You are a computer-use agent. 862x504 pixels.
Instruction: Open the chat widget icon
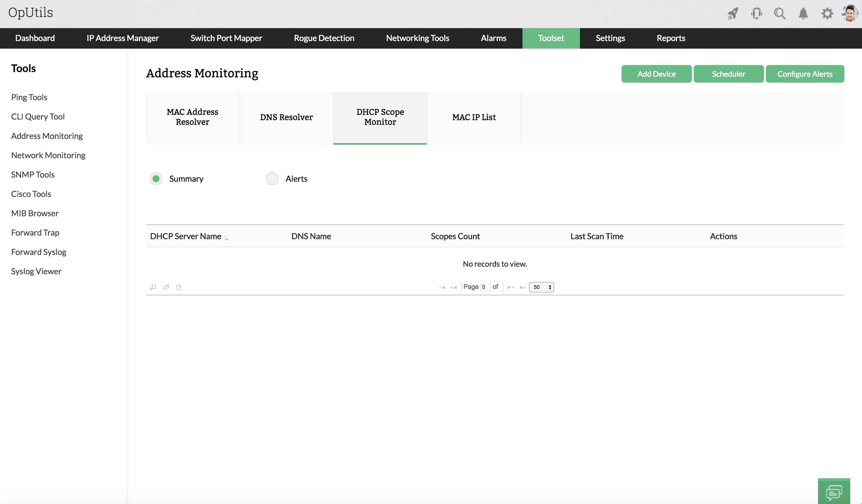click(834, 493)
